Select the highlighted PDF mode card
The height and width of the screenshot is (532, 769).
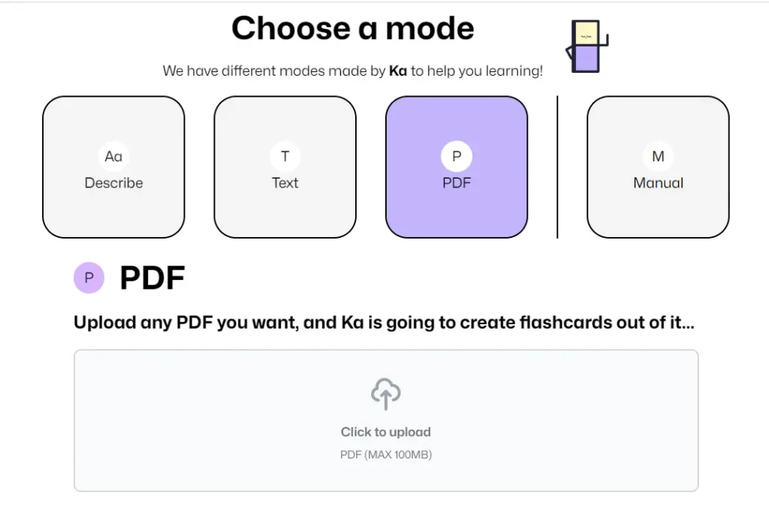456,167
